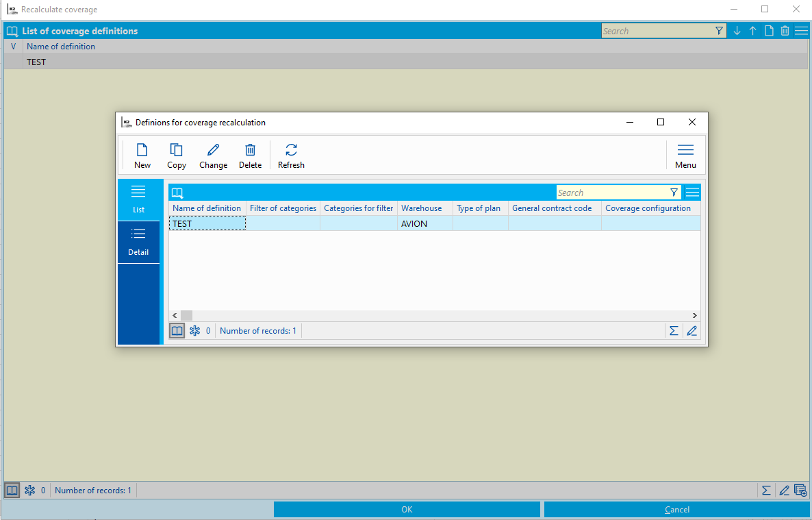Select the TEST row in main window list
The height and width of the screenshot is (520, 812).
[406, 62]
